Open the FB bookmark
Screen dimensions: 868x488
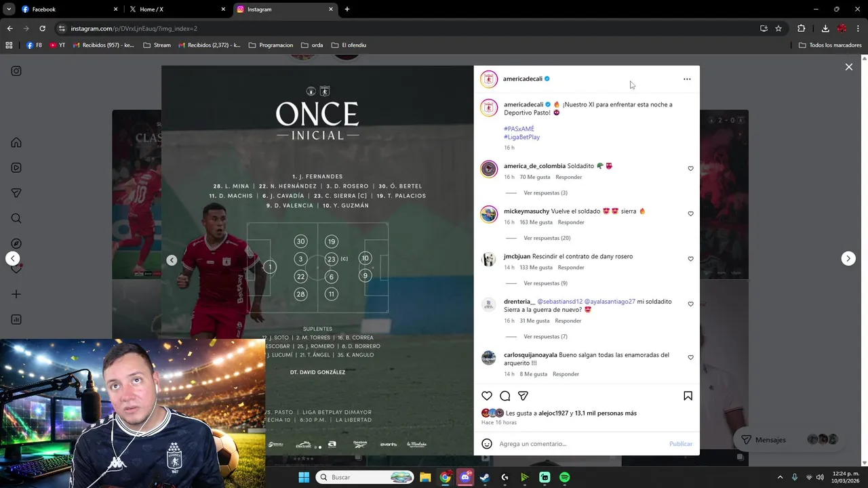pos(34,45)
